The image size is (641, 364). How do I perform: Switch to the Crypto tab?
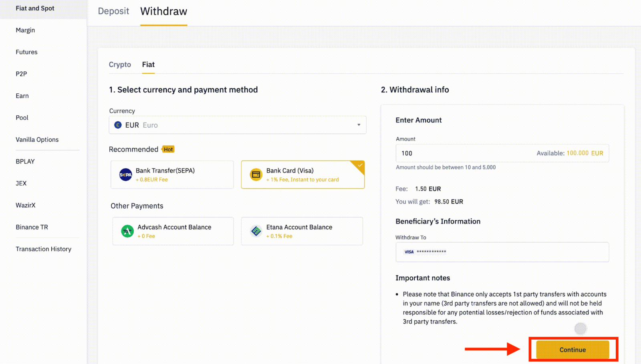click(120, 64)
